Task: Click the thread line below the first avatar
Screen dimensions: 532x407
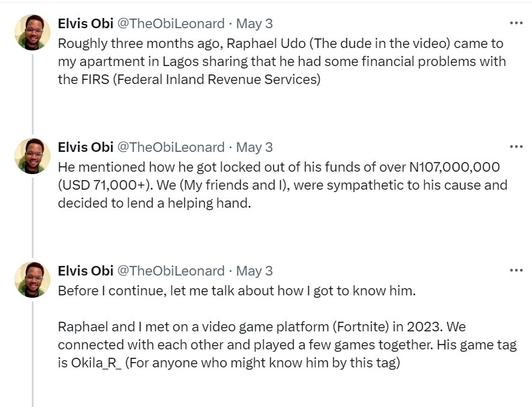Action: [32, 90]
